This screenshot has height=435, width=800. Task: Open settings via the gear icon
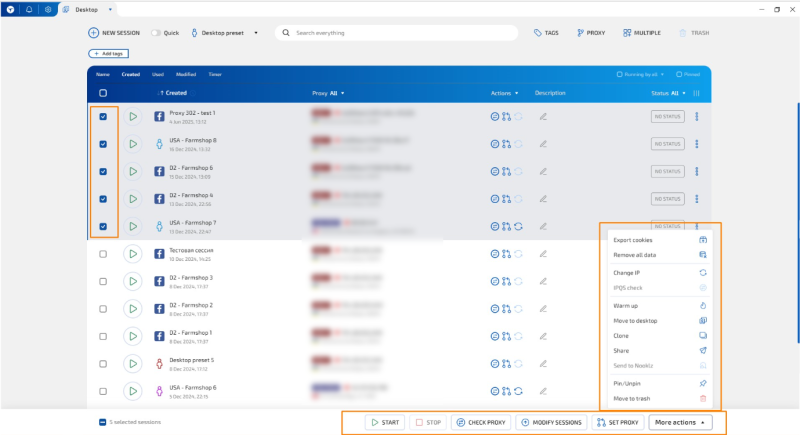coord(47,9)
